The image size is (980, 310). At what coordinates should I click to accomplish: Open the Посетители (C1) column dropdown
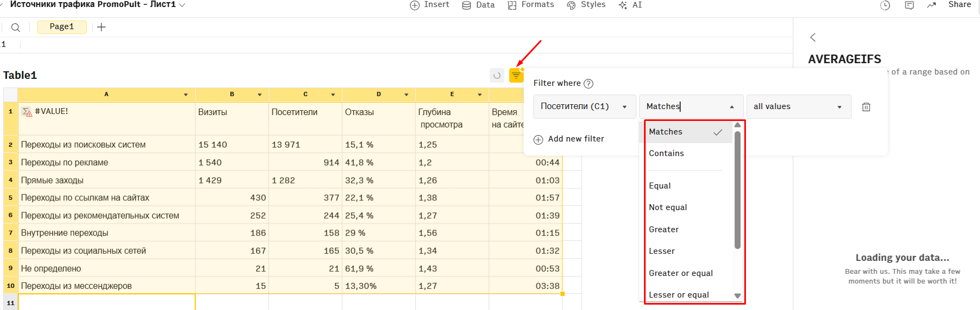584,106
